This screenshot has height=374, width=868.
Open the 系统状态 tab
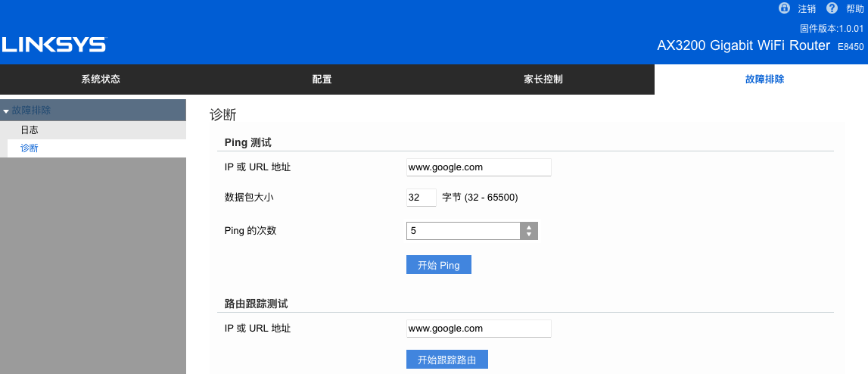[101, 79]
